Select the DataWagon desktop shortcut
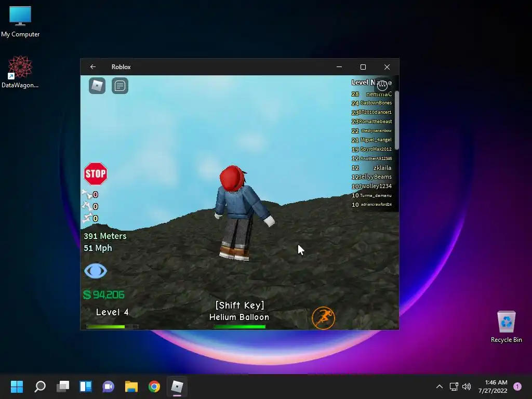This screenshot has width=532, height=399. [20, 72]
